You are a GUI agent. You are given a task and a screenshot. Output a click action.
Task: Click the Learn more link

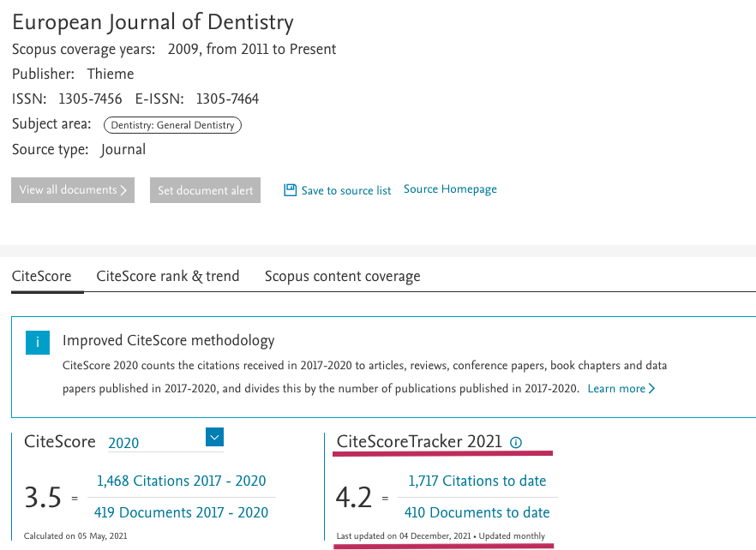click(621, 389)
